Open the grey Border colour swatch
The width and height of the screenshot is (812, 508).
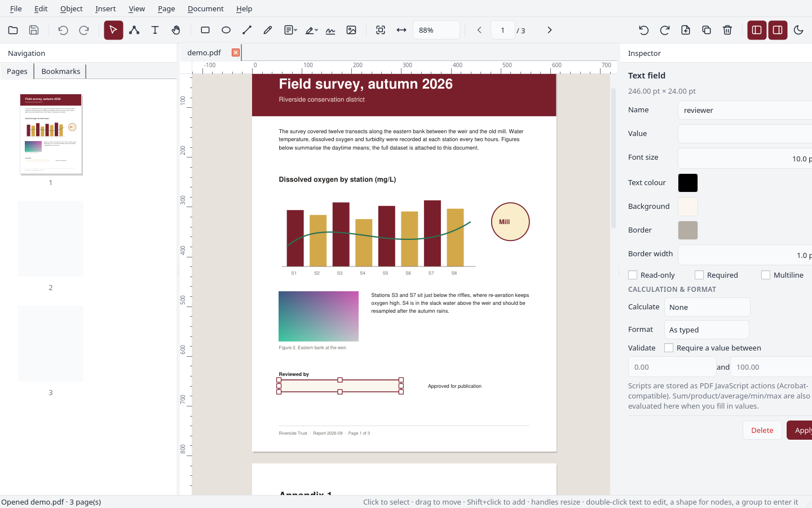688,230
